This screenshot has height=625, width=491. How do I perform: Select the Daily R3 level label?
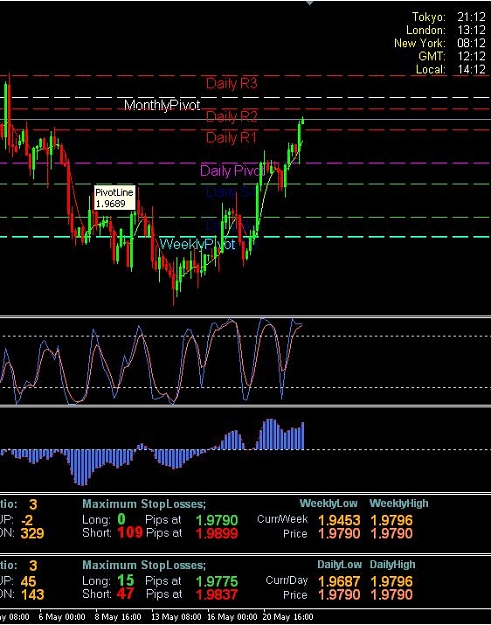[x=232, y=83]
